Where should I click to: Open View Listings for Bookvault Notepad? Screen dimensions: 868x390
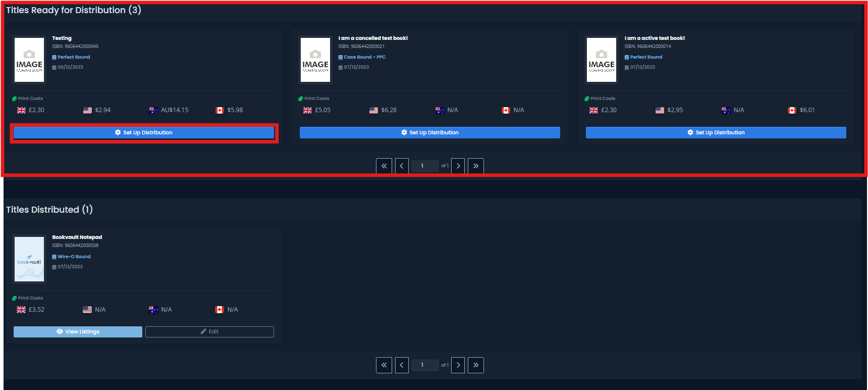[78, 331]
